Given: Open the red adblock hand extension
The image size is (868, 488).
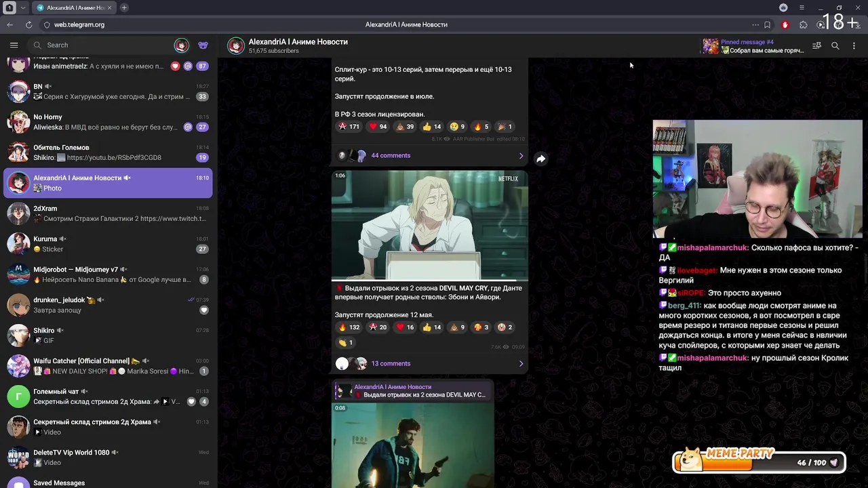Looking at the screenshot, I should pyautogui.click(x=785, y=24).
